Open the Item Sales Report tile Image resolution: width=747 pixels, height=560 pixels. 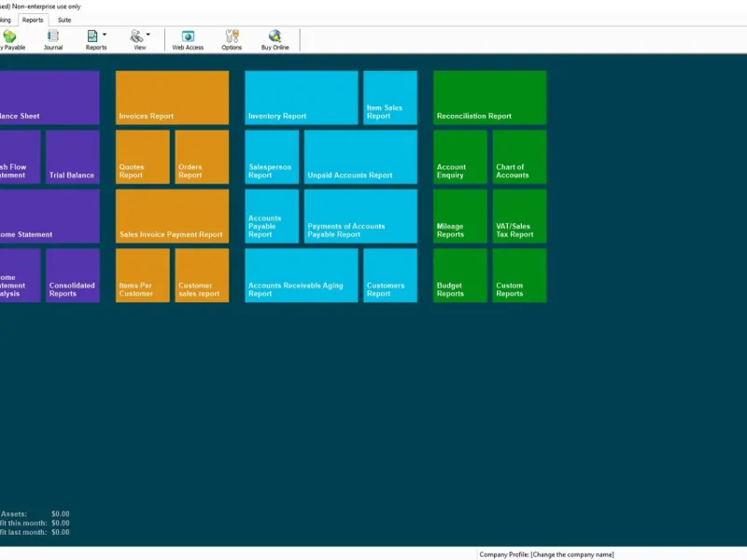click(x=390, y=98)
